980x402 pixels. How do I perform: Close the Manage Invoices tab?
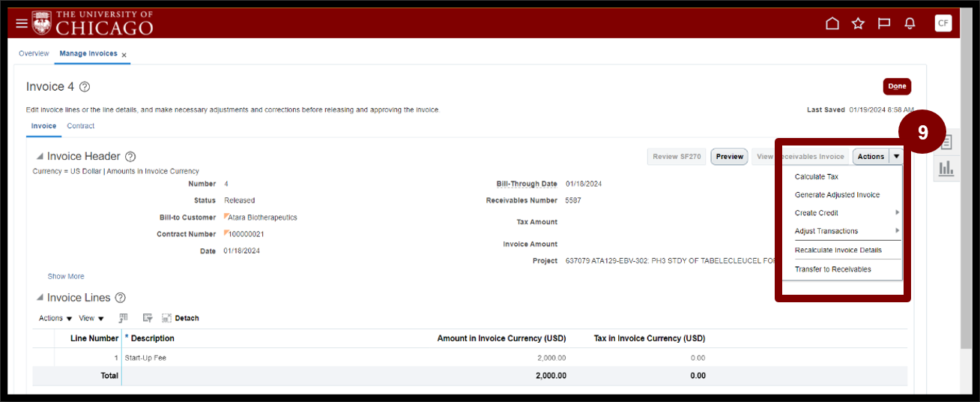click(124, 55)
